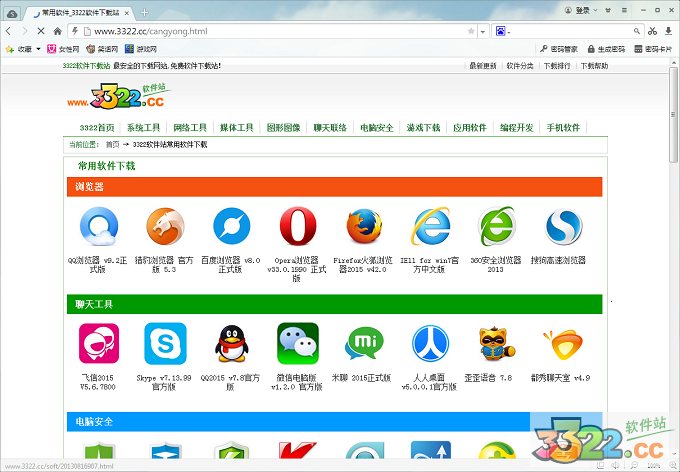Expand the address bar dropdown arrow
The height and width of the screenshot is (472, 680).
coord(483,31)
